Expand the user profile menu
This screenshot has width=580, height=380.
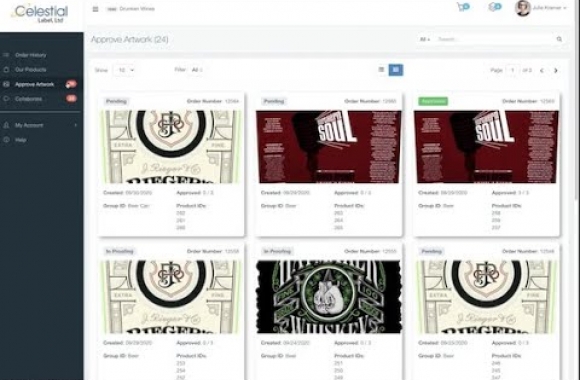(x=541, y=8)
